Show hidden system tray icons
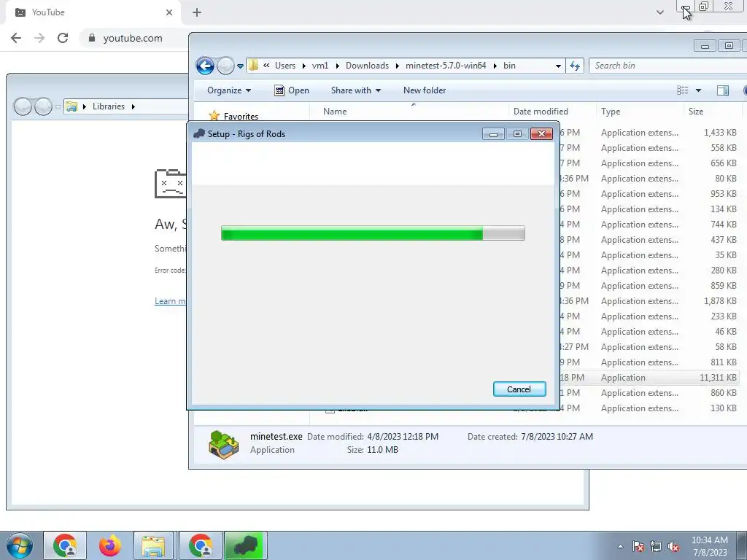 [x=620, y=546]
